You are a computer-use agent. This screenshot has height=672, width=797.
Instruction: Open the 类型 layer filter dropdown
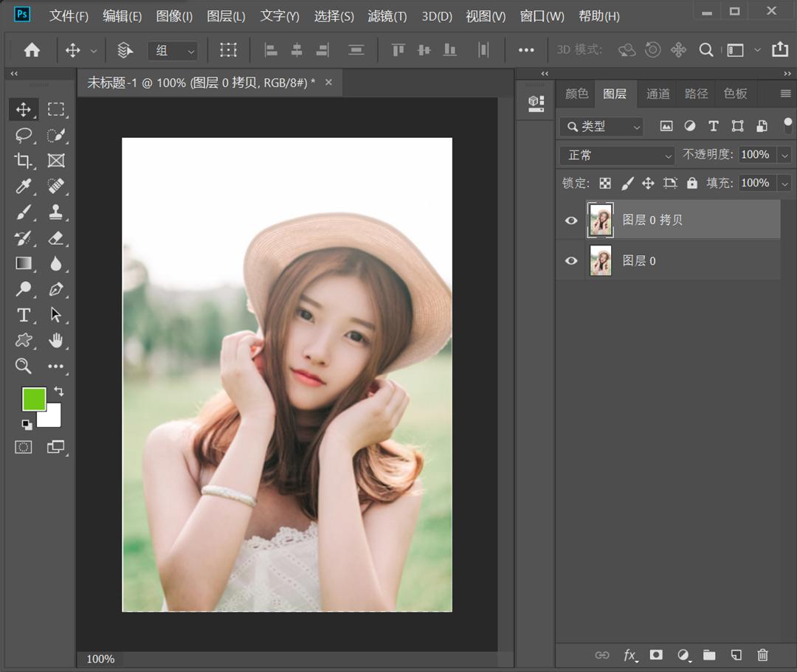[601, 127]
